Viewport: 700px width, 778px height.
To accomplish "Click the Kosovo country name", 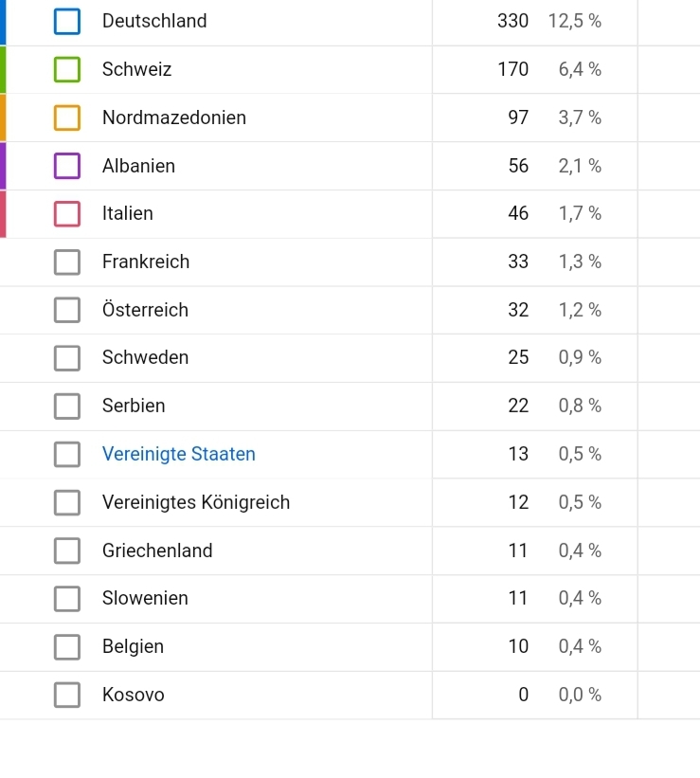I will click(x=134, y=695).
